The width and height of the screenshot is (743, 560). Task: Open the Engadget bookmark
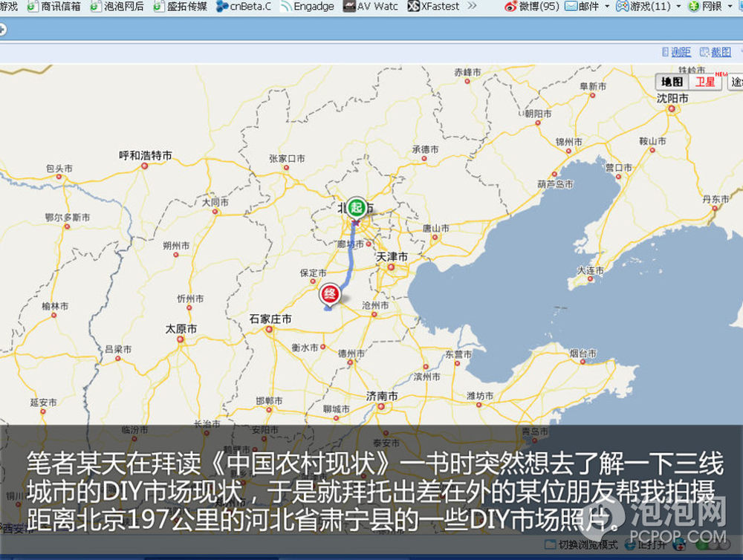coord(307,7)
